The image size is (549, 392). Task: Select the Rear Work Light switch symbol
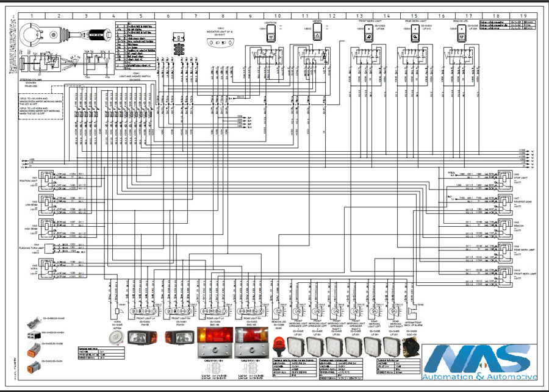coord(415,37)
